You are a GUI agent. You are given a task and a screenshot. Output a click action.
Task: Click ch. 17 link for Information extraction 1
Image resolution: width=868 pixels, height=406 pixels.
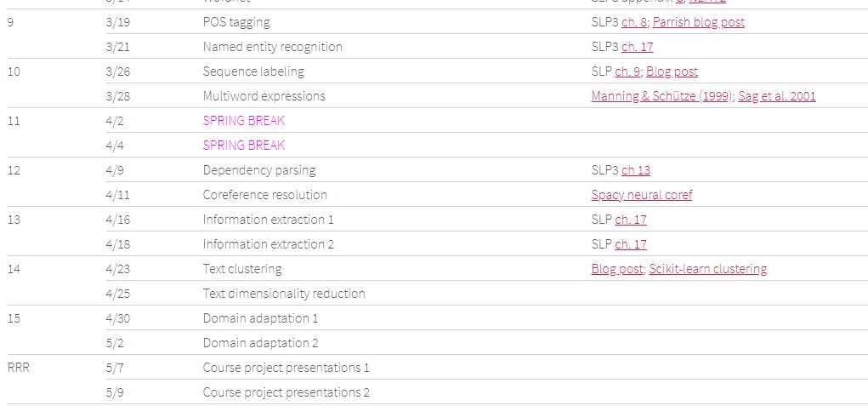click(631, 220)
